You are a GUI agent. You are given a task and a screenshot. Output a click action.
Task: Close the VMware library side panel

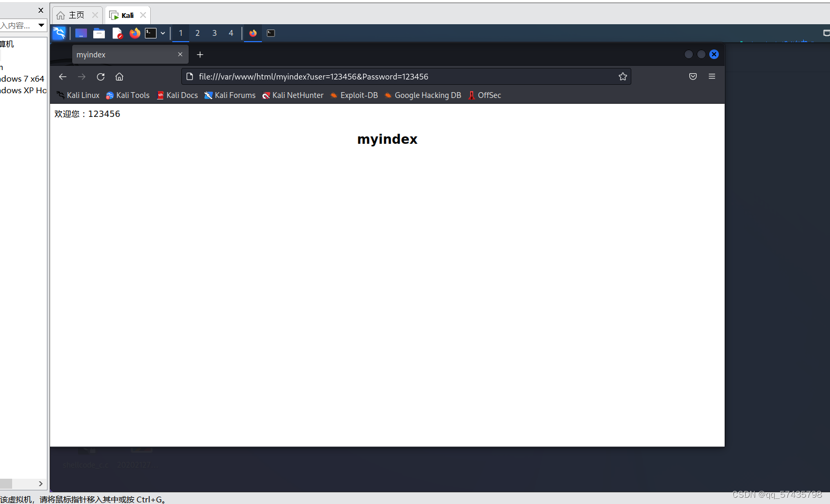click(41, 10)
